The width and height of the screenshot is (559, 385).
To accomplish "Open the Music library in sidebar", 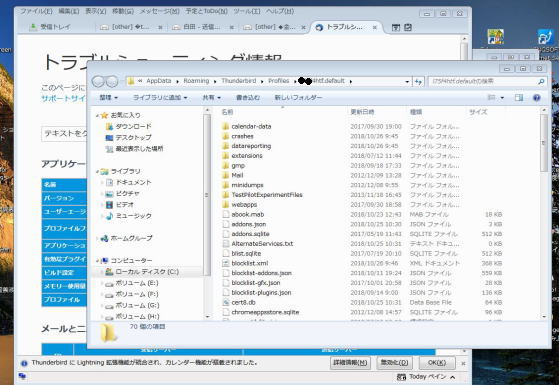I will [134, 216].
